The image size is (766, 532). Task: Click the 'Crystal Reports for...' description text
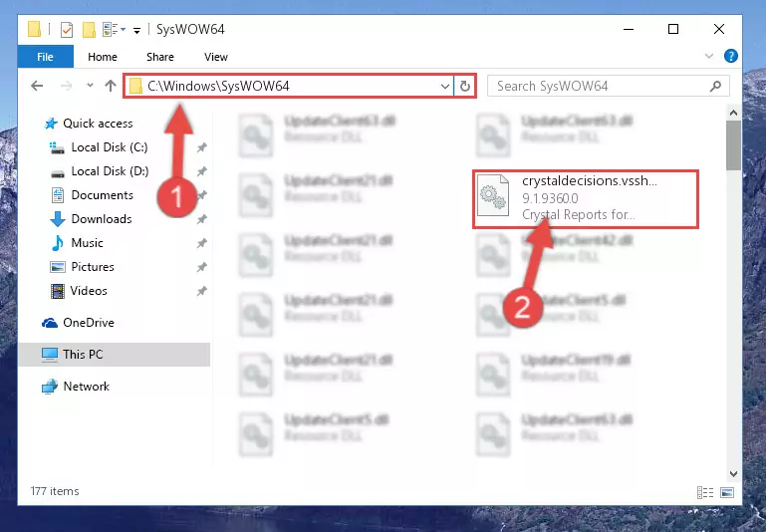pos(579,214)
